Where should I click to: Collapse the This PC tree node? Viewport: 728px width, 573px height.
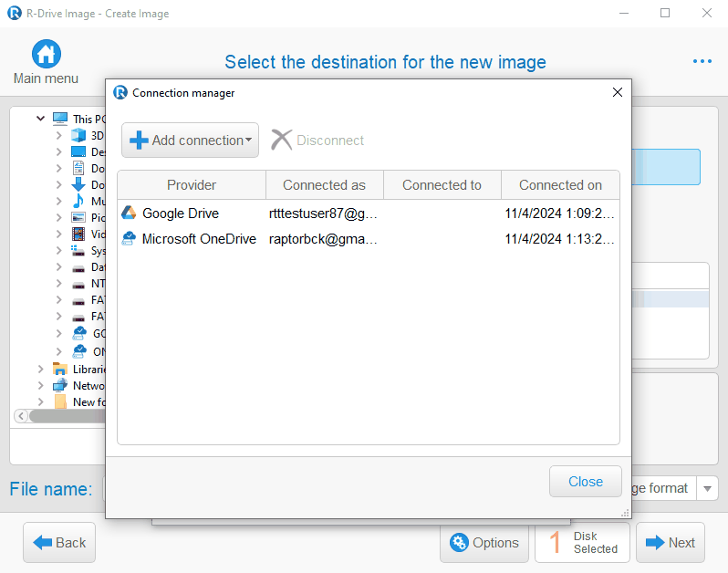tap(41, 119)
